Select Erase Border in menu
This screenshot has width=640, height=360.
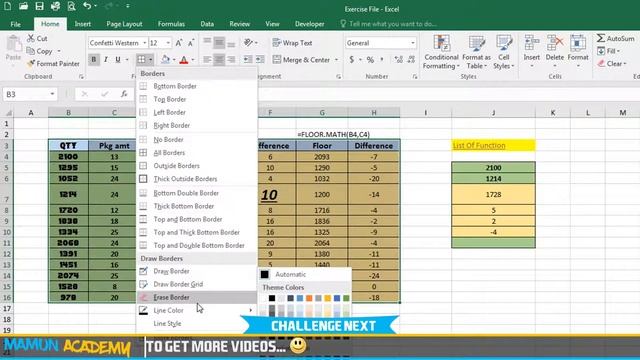tap(196, 297)
